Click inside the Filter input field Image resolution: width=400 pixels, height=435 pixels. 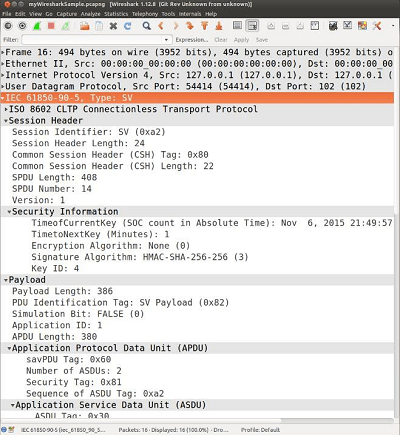click(x=92, y=40)
